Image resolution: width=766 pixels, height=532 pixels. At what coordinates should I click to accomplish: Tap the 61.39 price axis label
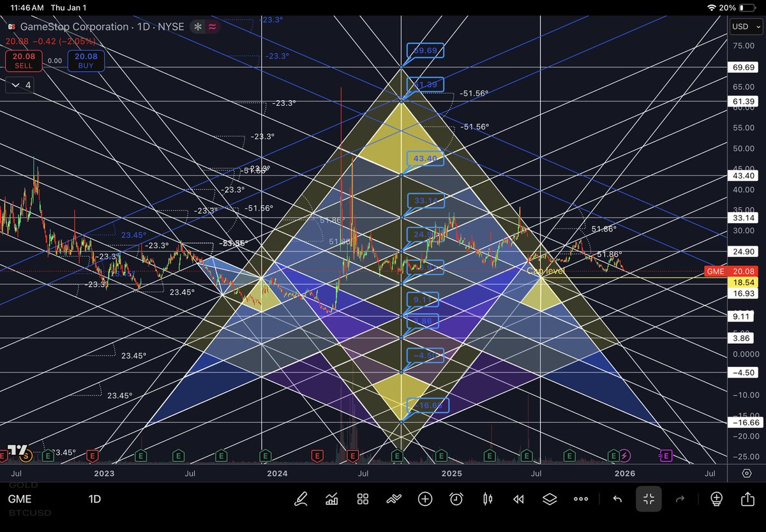point(743,101)
